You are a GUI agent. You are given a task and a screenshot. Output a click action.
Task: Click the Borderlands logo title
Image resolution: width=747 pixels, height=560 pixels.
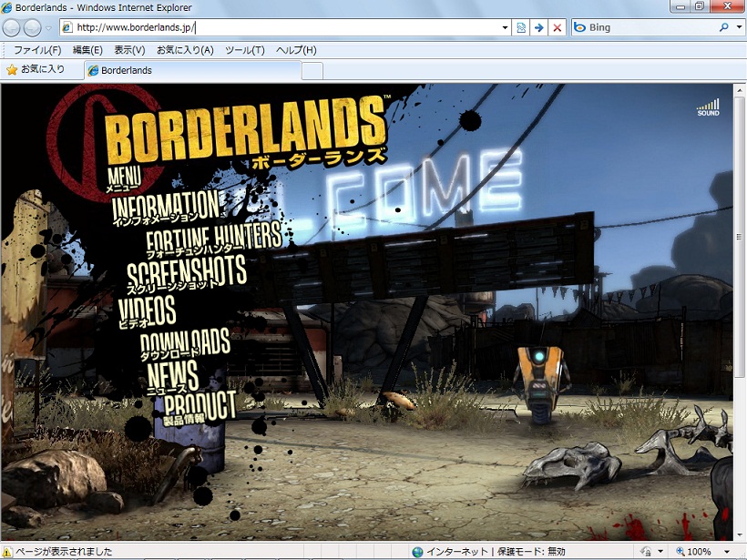[x=246, y=131]
